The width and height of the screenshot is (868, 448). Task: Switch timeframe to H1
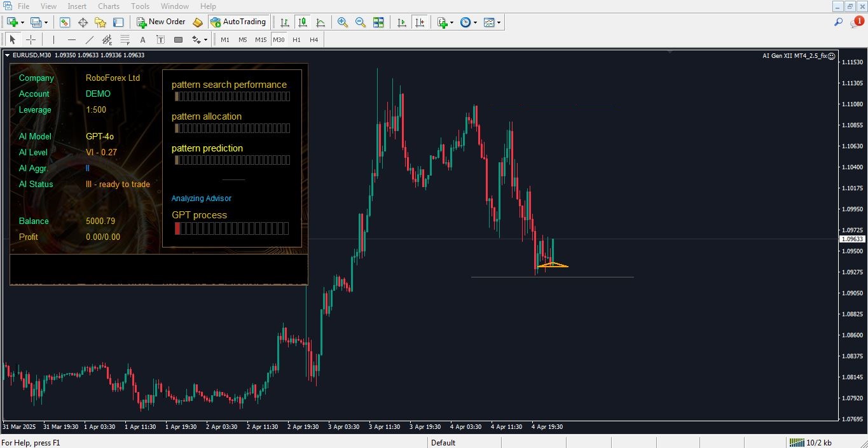pyautogui.click(x=296, y=39)
